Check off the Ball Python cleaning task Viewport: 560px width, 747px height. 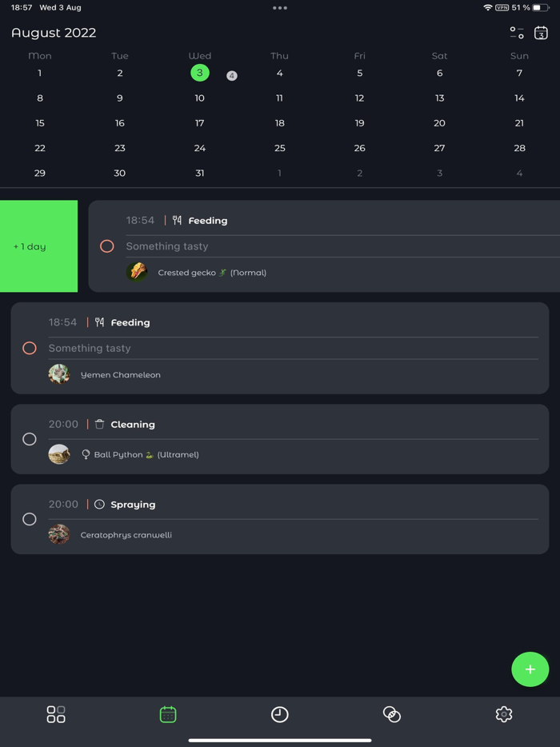coord(30,438)
